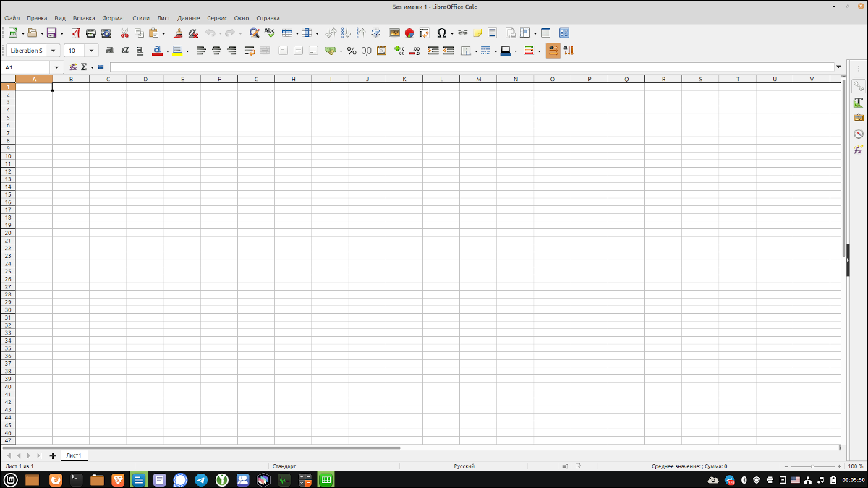Add a new sheet with plus button
The image size is (868, 488).
point(52,455)
